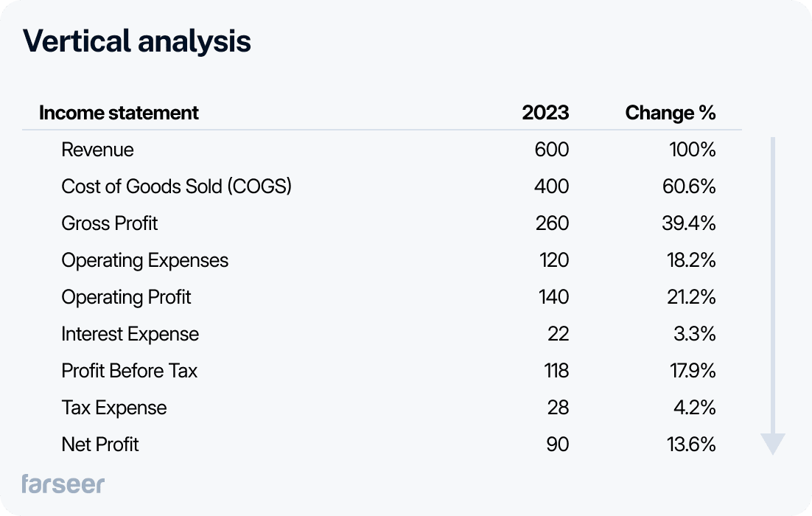Click the Cost of Goods Sold (COGS) row

[x=176, y=186]
